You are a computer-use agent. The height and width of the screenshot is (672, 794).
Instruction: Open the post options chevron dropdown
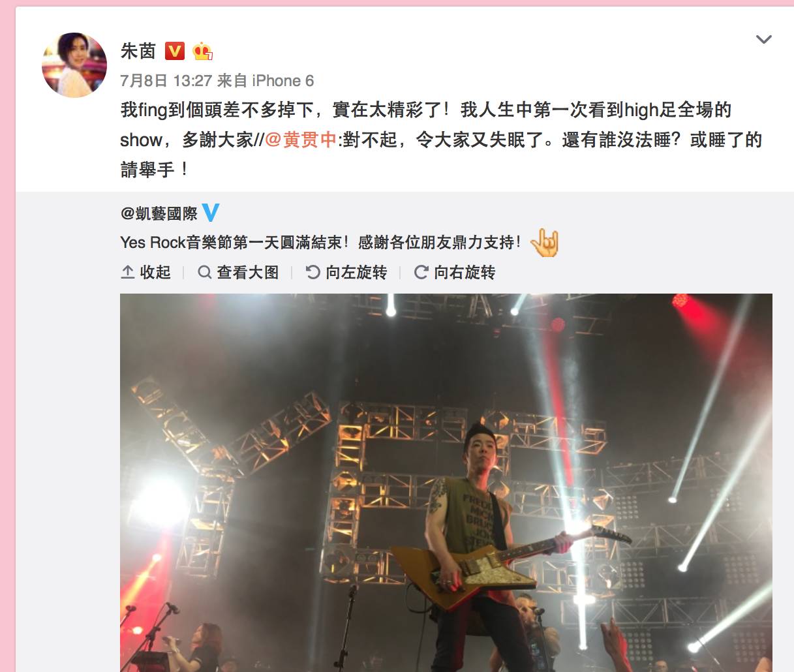point(763,39)
